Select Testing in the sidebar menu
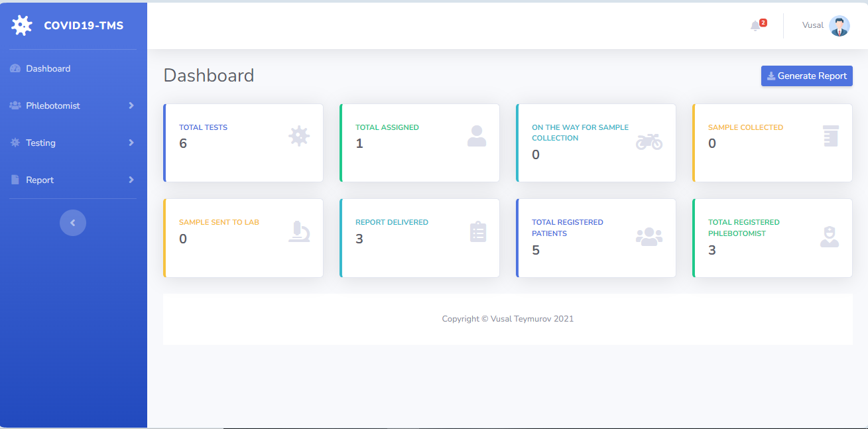This screenshot has width=868, height=429. 40,143
